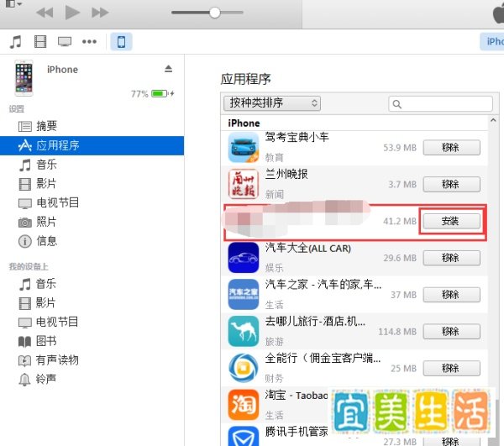Open 电视节目 under my device
The image size is (504, 446).
pyautogui.click(x=92, y=322)
